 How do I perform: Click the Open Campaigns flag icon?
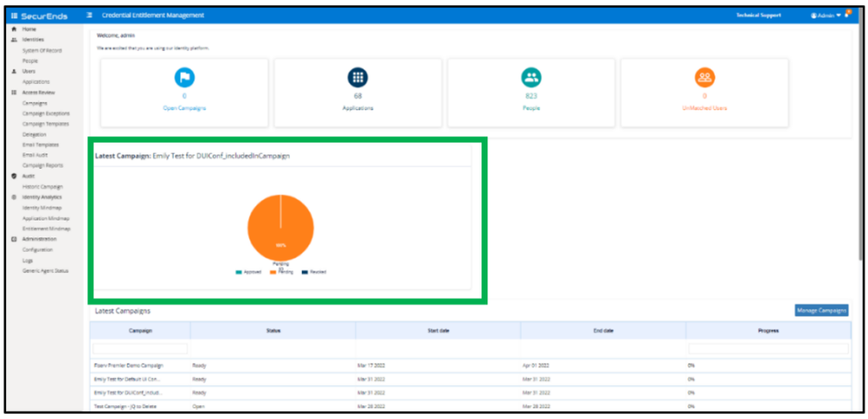click(184, 77)
